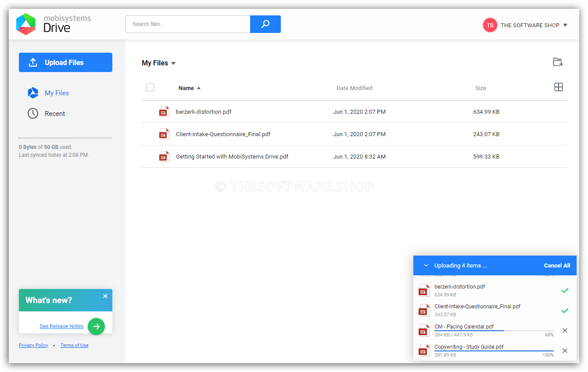Select all files with the header checkbox

[150, 87]
